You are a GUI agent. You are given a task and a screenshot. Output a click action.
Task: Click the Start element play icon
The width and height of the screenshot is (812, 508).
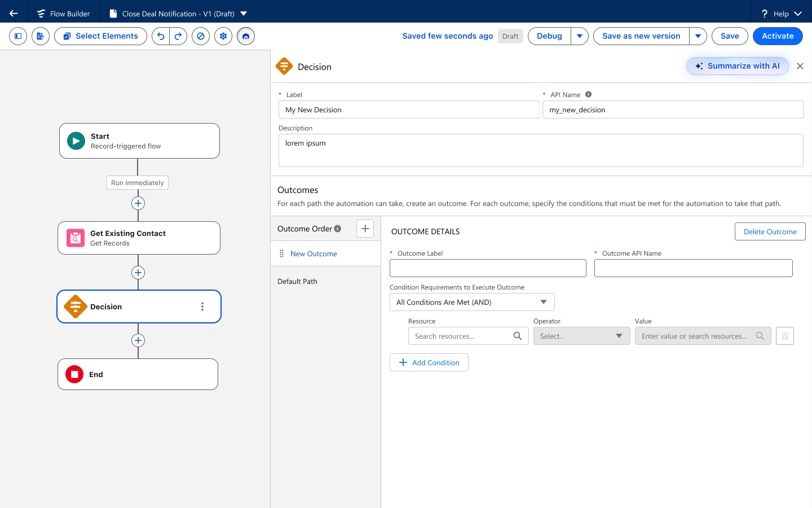click(x=76, y=141)
